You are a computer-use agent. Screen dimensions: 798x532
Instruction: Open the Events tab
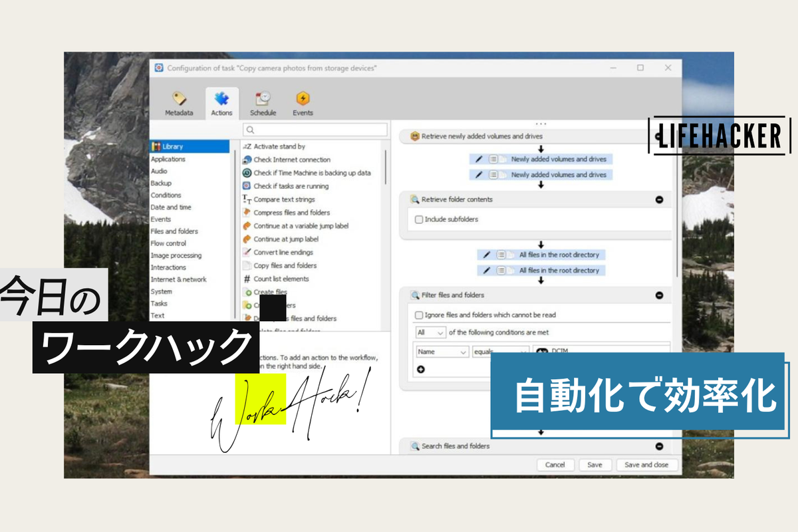pyautogui.click(x=303, y=104)
